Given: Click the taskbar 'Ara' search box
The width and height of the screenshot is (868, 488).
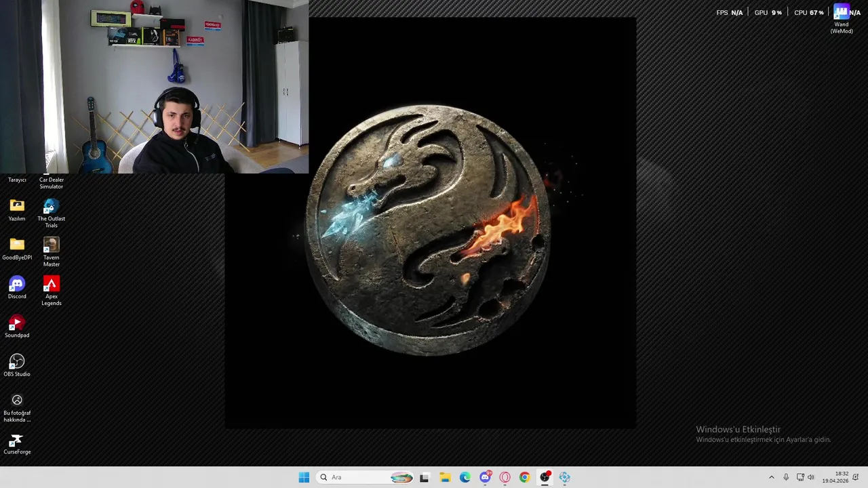Looking at the screenshot, I should click(366, 477).
